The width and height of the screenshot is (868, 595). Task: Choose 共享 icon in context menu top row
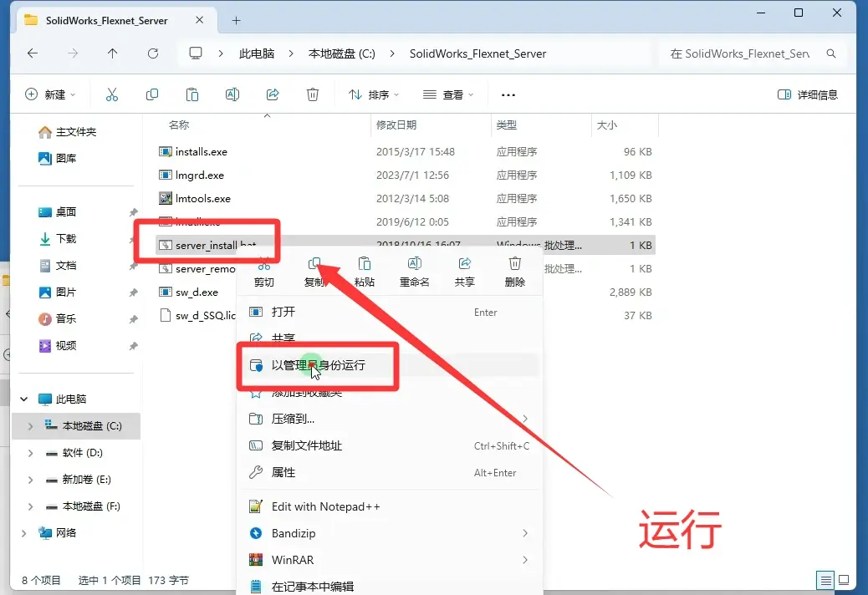(464, 272)
